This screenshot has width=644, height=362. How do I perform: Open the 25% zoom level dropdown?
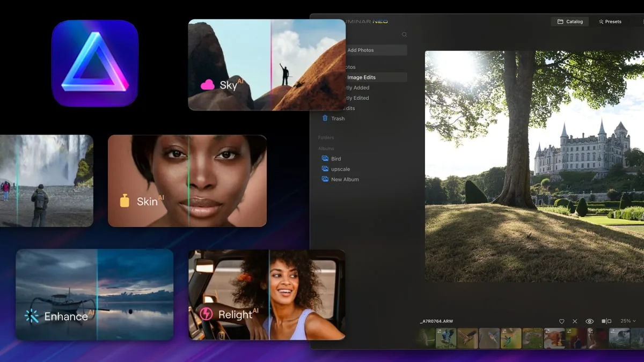coord(626,321)
